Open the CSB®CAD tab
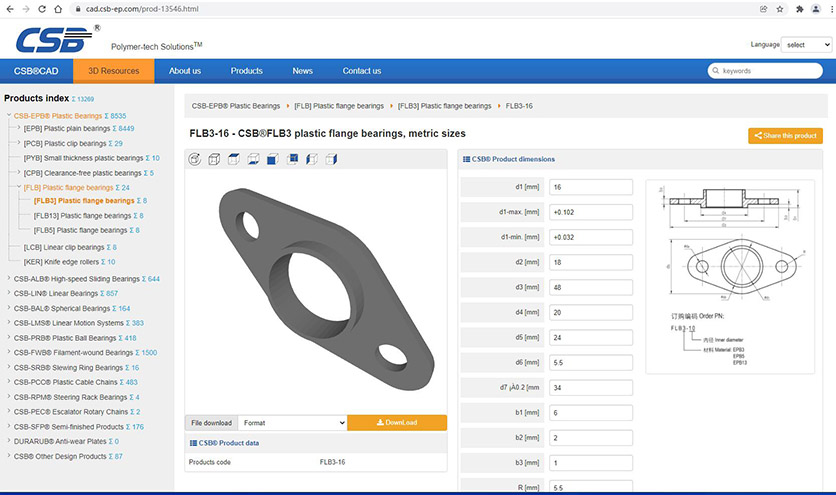The height and width of the screenshot is (495, 836). (36, 71)
